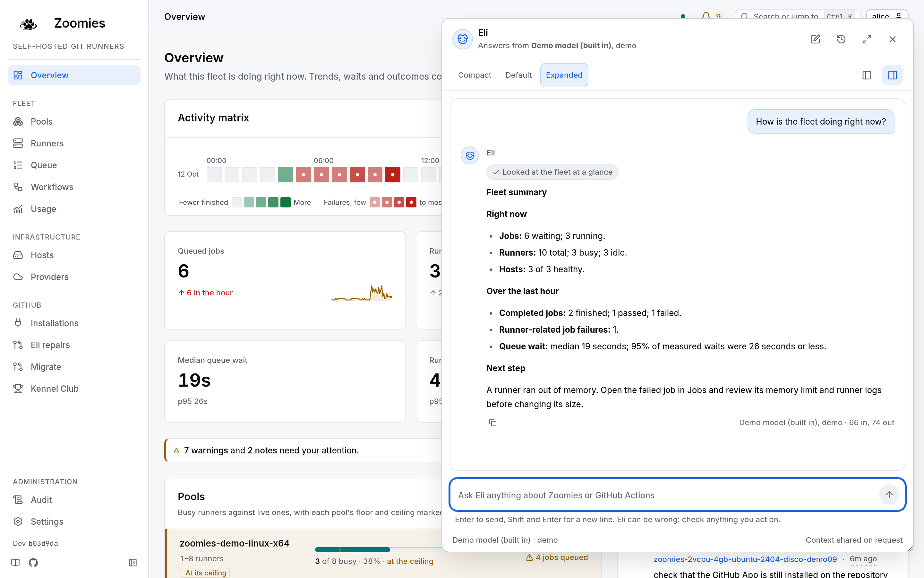Image resolution: width=924 pixels, height=578 pixels.
Task: Open Migrate page
Action: [x=74, y=367]
